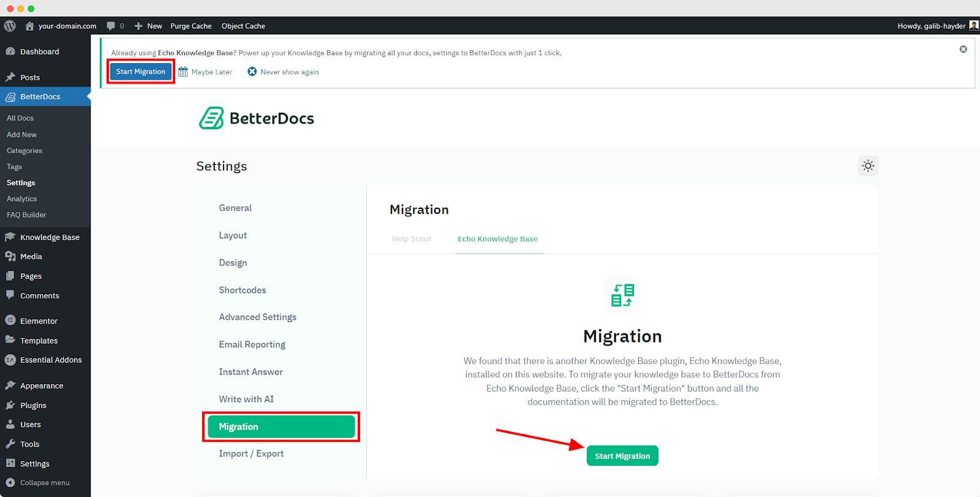Image resolution: width=980 pixels, height=497 pixels.
Task: Open Purge Cache in admin bar
Action: (x=191, y=26)
